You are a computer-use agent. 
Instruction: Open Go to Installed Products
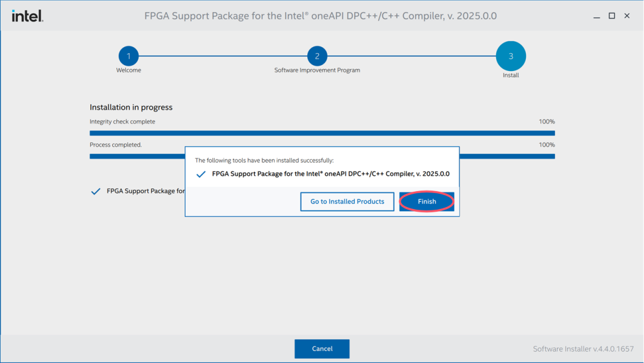point(347,201)
